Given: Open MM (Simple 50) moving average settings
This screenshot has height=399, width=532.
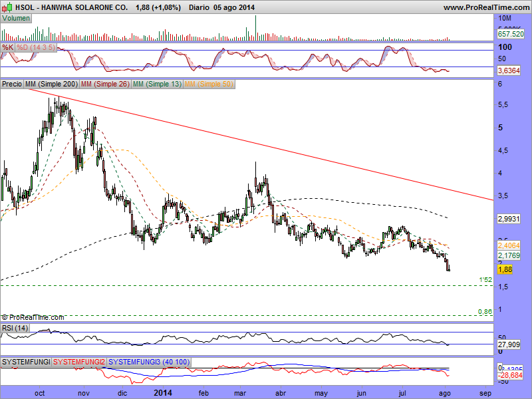Looking at the screenshot, I should click(x=209, y=84).
